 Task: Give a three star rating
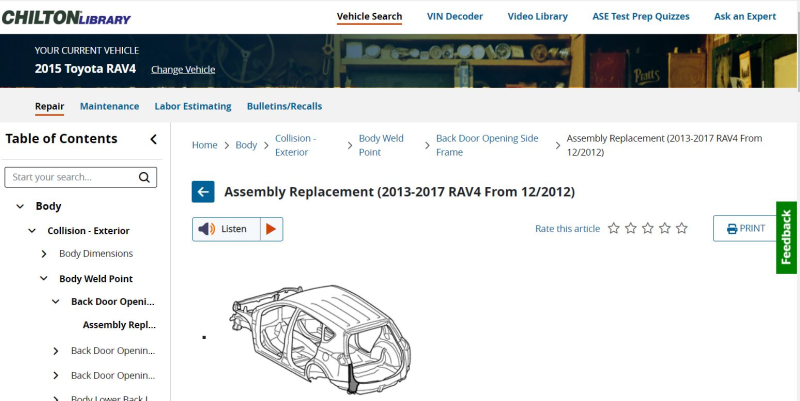click(x=647, y=228)
